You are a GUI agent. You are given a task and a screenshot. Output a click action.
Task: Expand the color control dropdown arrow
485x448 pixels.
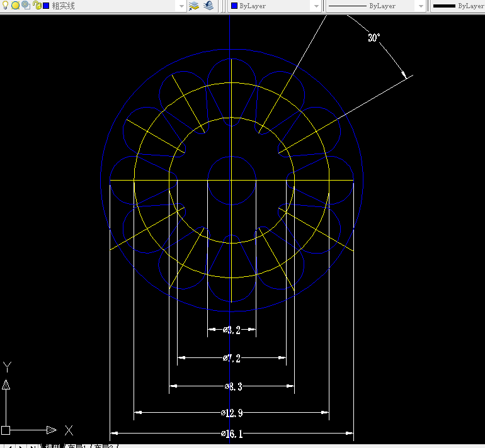(316, 6)
